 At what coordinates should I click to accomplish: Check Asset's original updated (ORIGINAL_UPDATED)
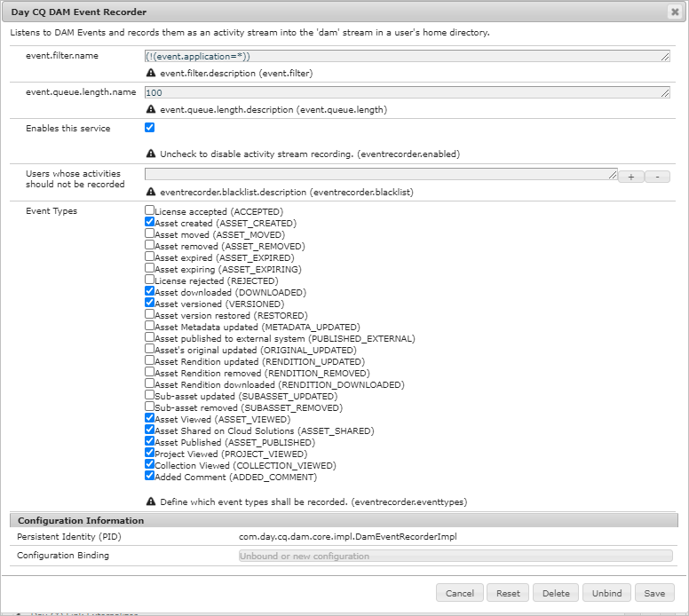[x=149, y=349]
